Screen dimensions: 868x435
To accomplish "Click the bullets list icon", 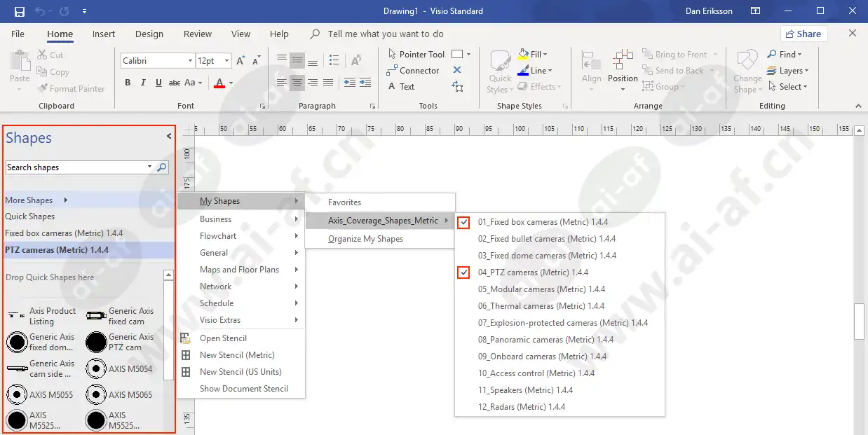I will 334,60.
